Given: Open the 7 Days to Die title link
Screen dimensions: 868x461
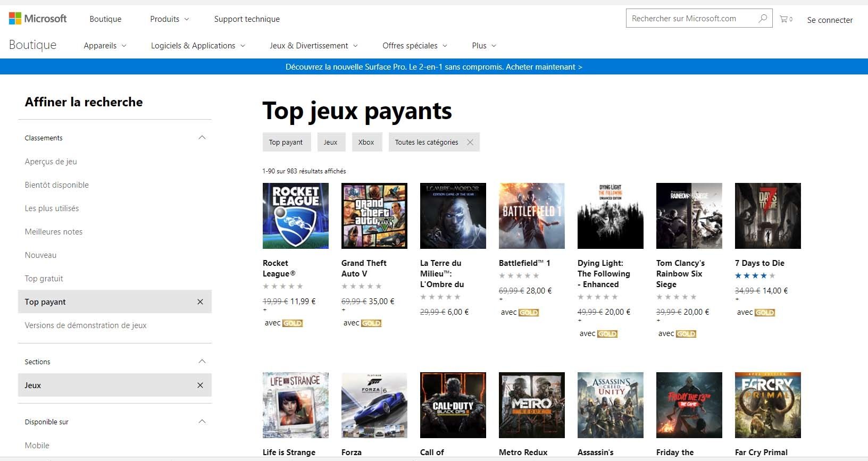Looking at the screenshot, I should (759, 263).
